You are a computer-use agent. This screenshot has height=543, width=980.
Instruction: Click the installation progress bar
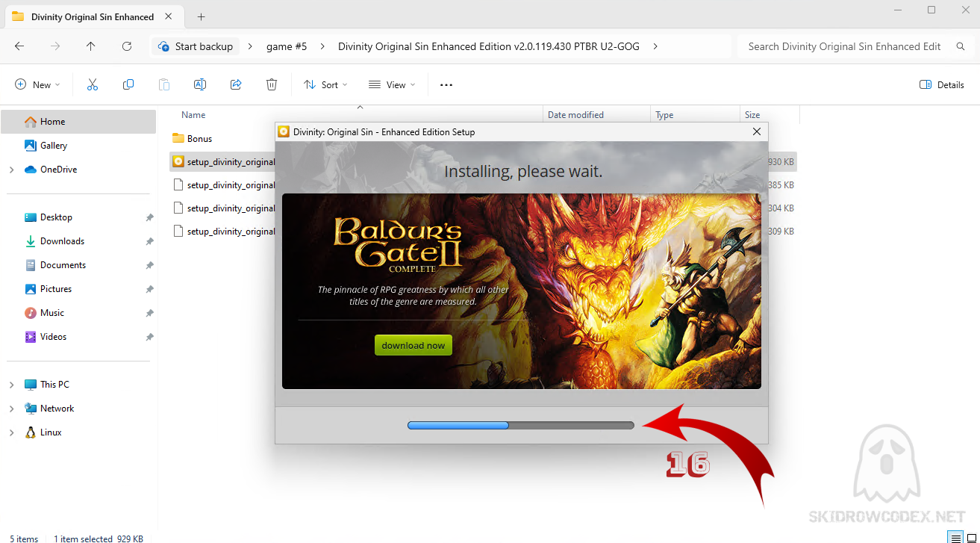coord(520,425)
